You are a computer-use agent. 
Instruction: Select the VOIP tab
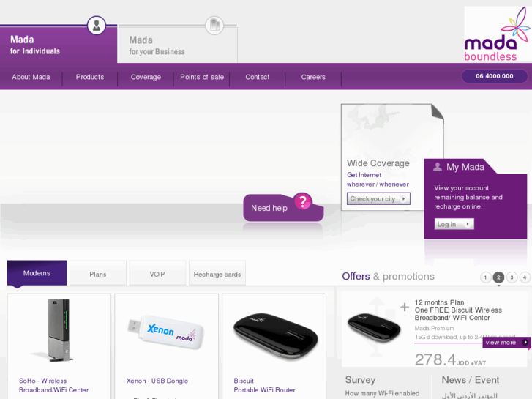point(157,274)
